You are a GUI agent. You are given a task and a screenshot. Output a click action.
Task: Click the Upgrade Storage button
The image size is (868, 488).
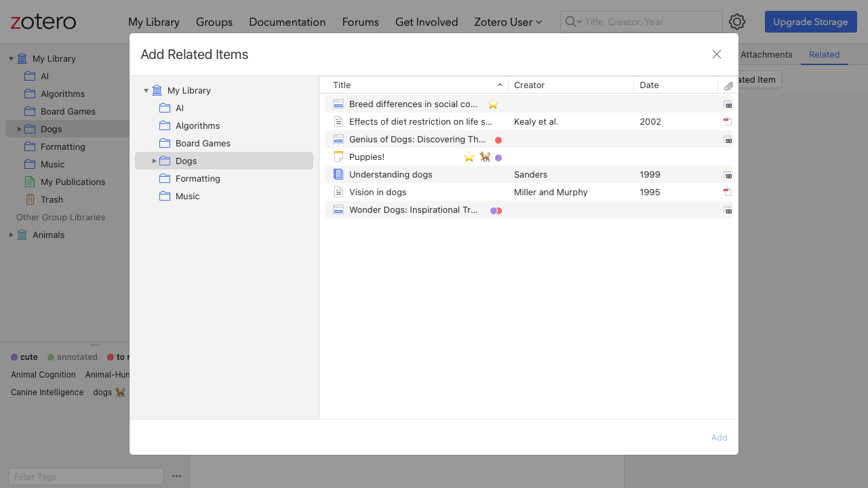tap(810, 22)
